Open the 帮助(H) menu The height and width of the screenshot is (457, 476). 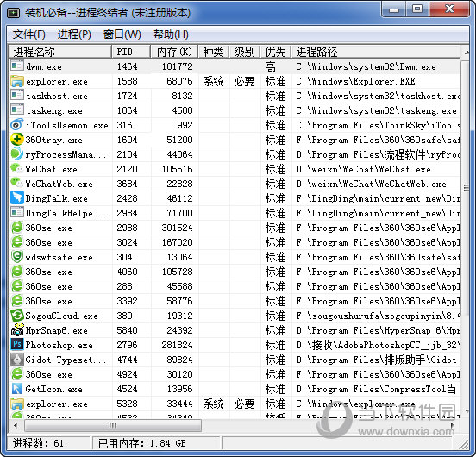click(x=171, y=34)
